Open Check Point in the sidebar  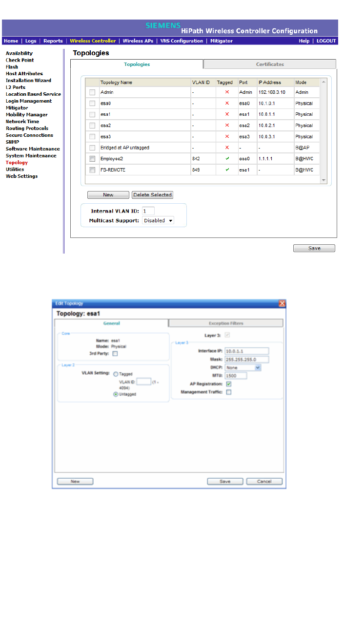pyautogui.click(x=20, y=60)
